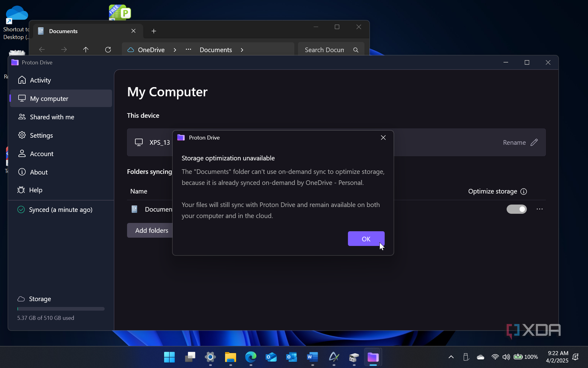Click battery 100% indicator in tray
Image resolution: width=588 pixels, height=368 pixels.
coord(526,357)
